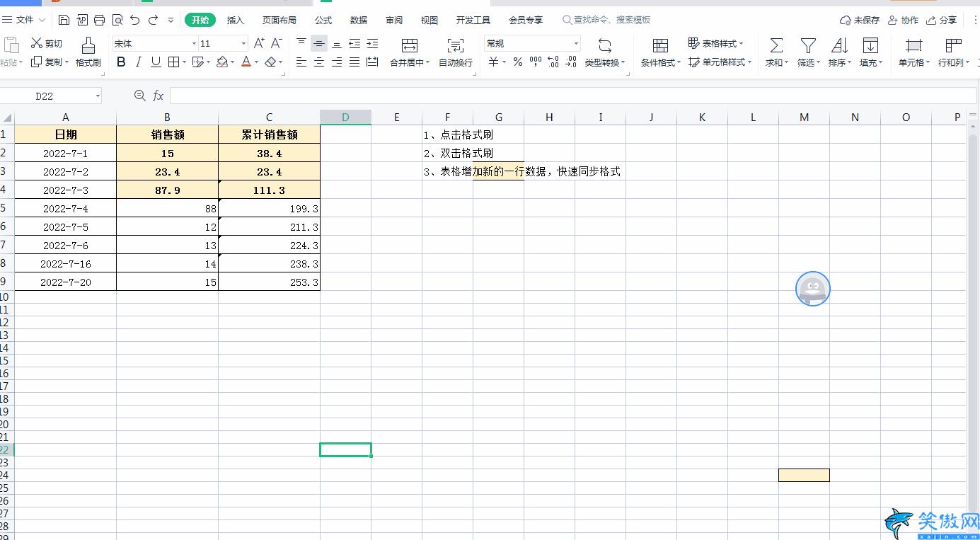
Task: Toggle middle vertical alignment
Action: [x=319, y=44]
